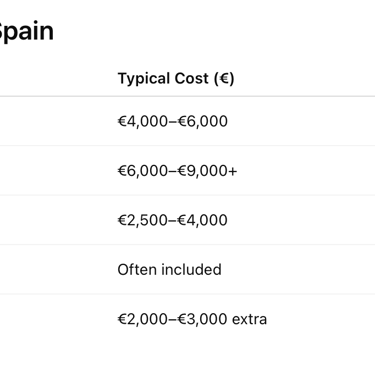The image size is (375, 366).
Task: Click the euro symbol in the column header
Action: 224,79
